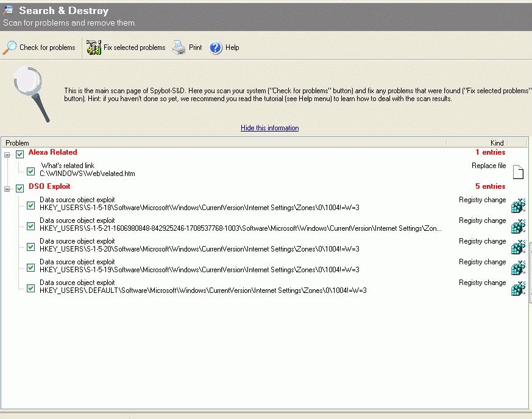
Task: Uncheck the S-1-5-19 exploit entry checkbox
Action: [x=30, y=267]
